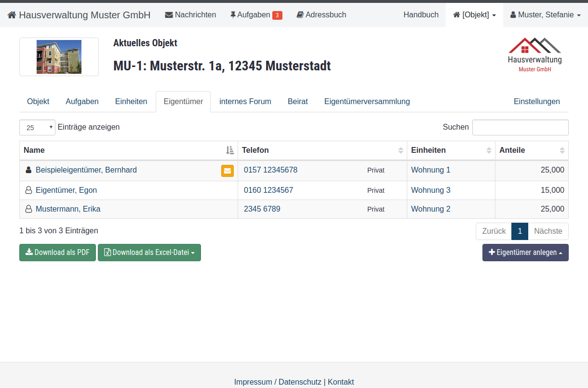Click the Name column sort icon

230,150
